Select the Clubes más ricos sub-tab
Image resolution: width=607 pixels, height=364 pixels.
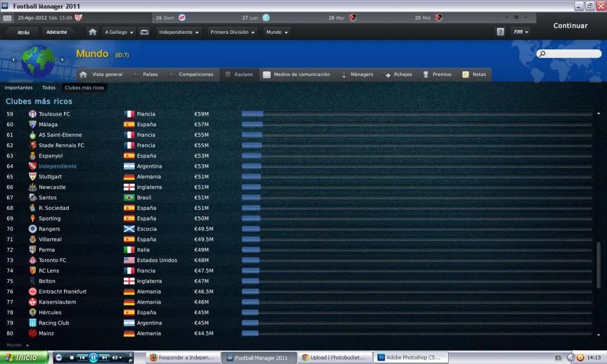(84, 88)
